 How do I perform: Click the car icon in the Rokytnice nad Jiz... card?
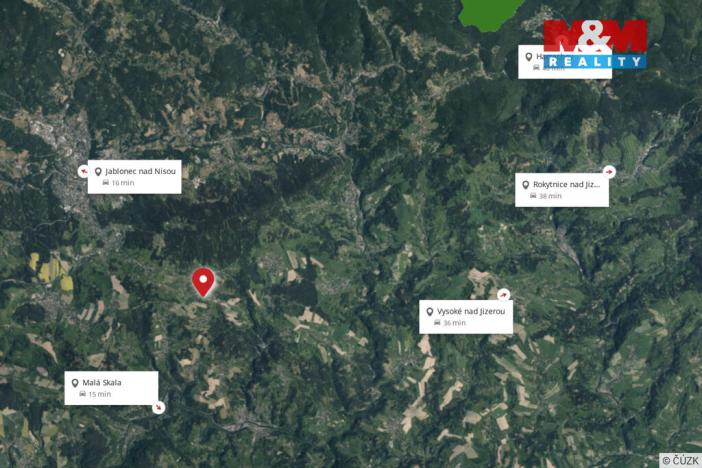[x=533, y=196]
